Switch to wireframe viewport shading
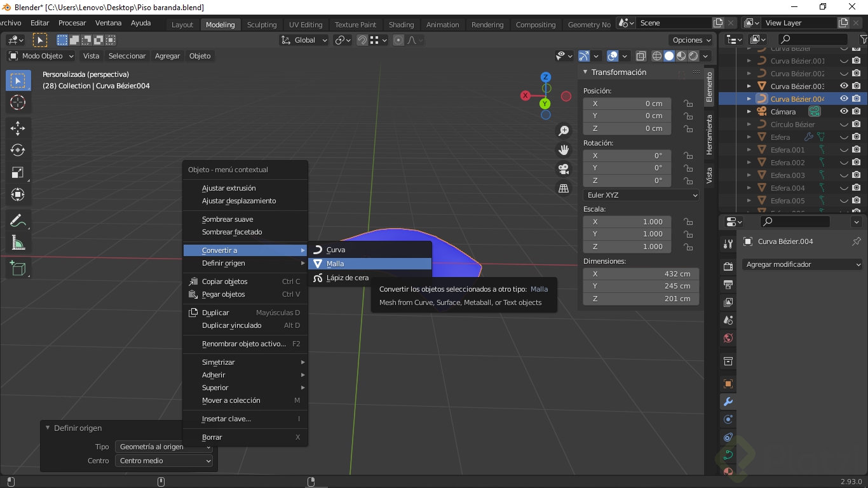The height and width of the screenshot is (488, 868). (x=657, y=56)
